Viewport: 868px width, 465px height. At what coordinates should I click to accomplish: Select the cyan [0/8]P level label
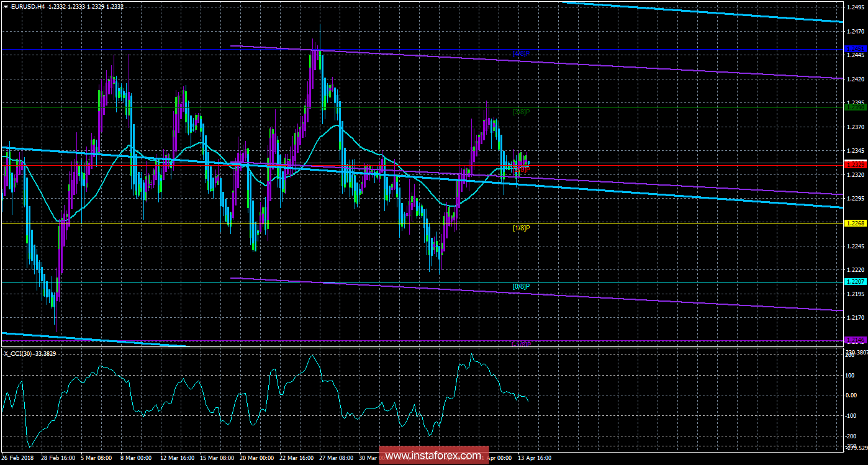[x=520, y=286]
